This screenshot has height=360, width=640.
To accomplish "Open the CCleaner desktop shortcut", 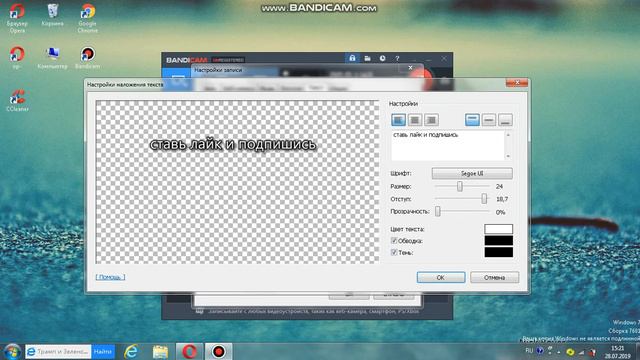I will [17, 100].
